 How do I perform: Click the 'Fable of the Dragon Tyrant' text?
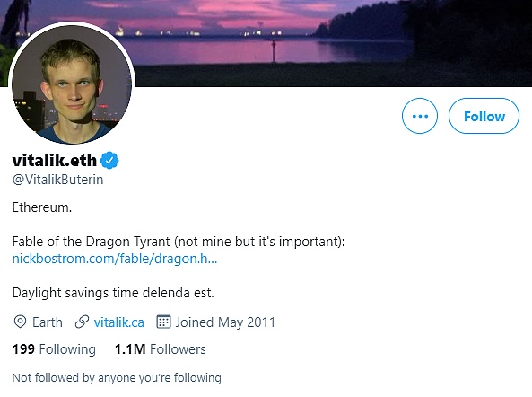[x=91, y=242]
